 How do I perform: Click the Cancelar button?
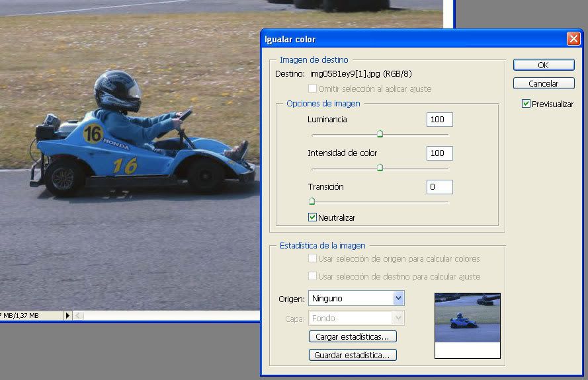pyautogui.click(x=544, y=83)
